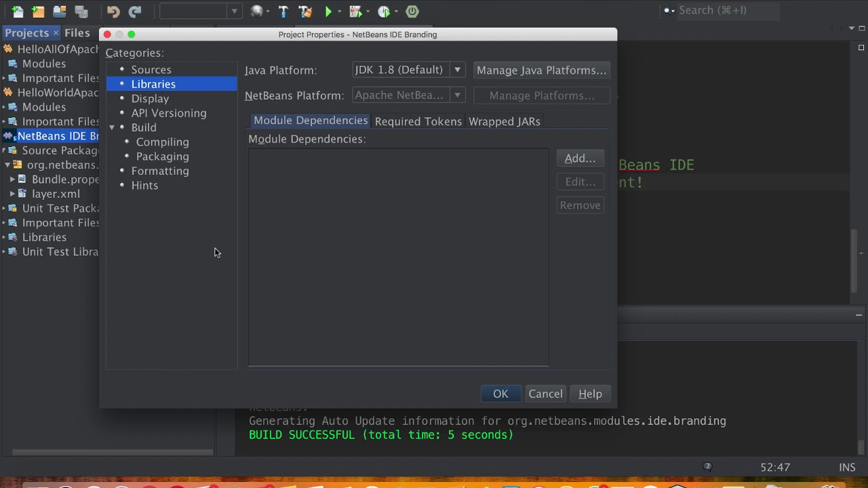
Task: Confirm the dialog with OK
Action: coord(500,394)
